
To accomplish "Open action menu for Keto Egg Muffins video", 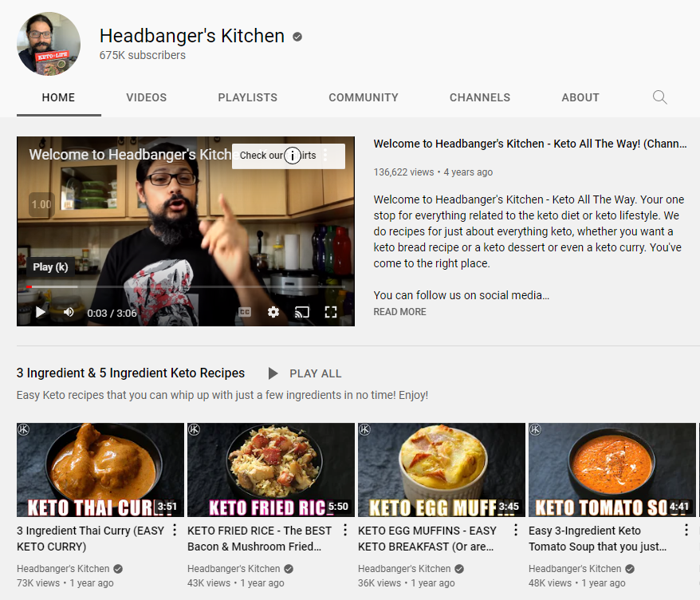I will [x=516, y=530].
